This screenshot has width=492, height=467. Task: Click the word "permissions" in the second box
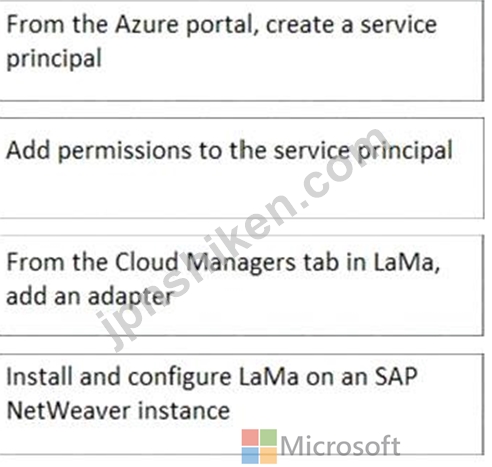tap(125, 151)
